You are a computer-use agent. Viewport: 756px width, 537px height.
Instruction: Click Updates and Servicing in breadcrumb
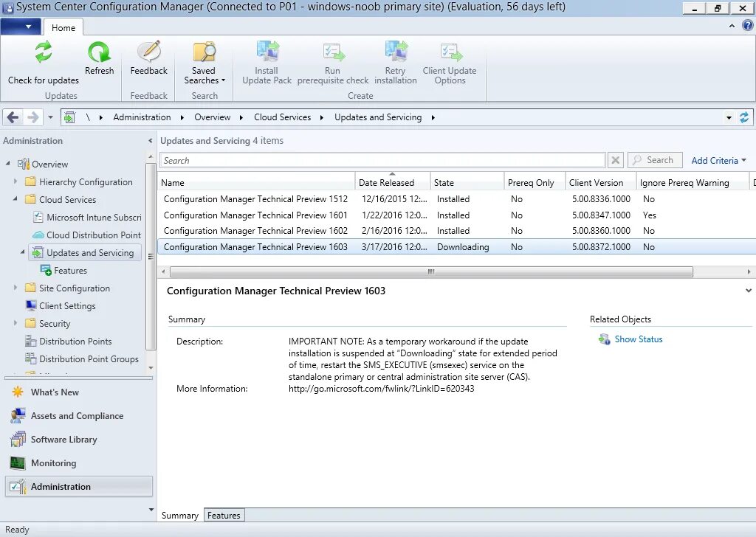(378, 117)
